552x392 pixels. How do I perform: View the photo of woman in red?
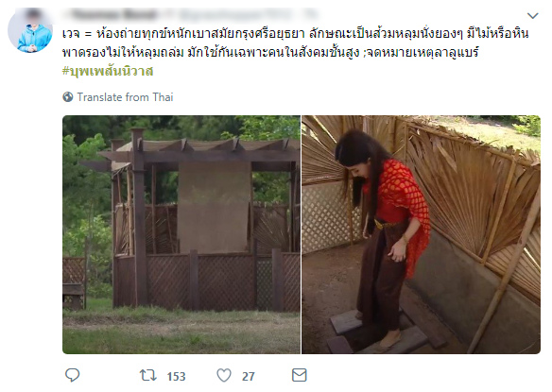tap(421, 234)
